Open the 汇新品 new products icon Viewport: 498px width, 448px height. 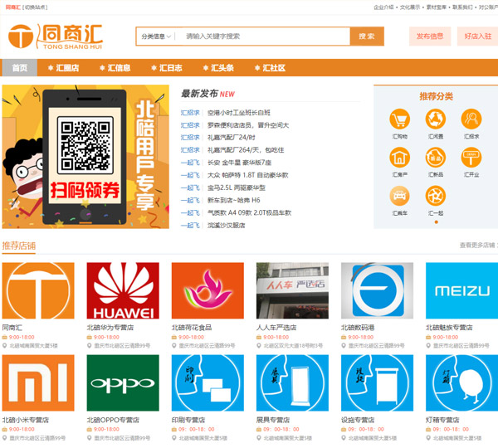pyautogui.click(x=436, y=158)
